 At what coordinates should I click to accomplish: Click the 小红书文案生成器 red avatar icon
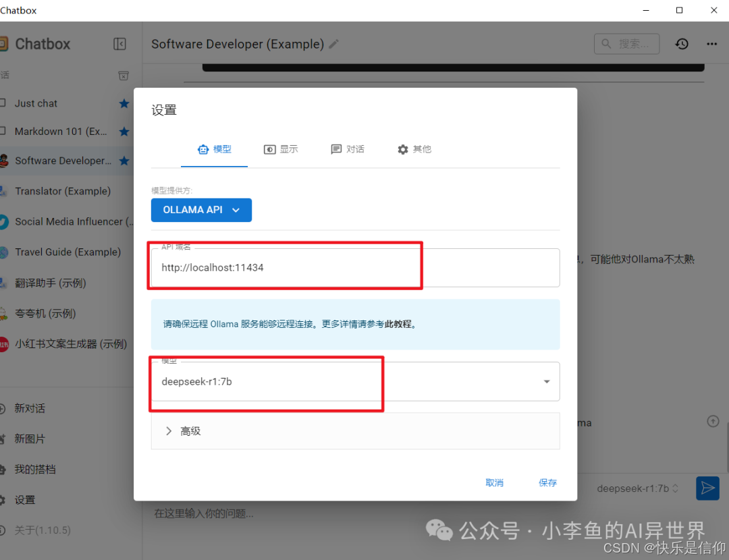click(4, 344)
